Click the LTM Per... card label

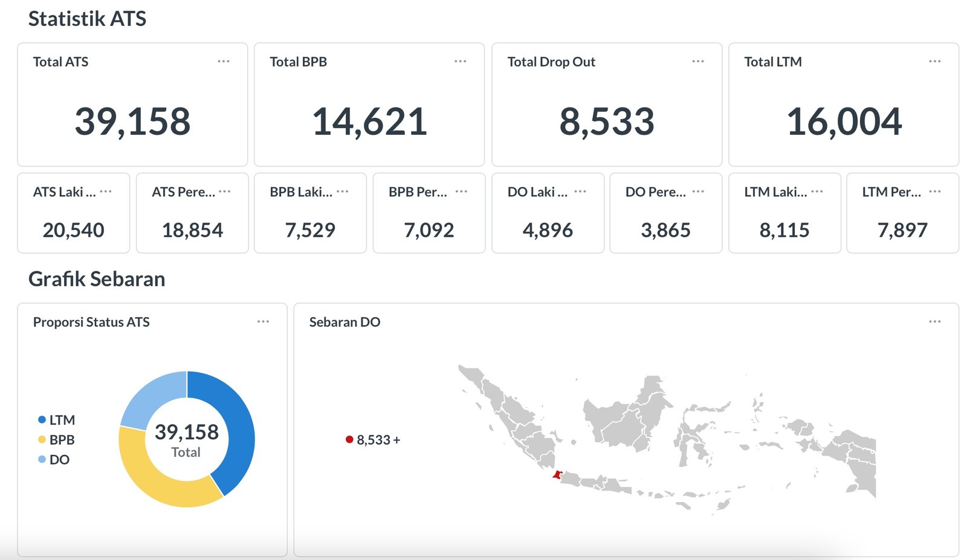click(891, 192)
